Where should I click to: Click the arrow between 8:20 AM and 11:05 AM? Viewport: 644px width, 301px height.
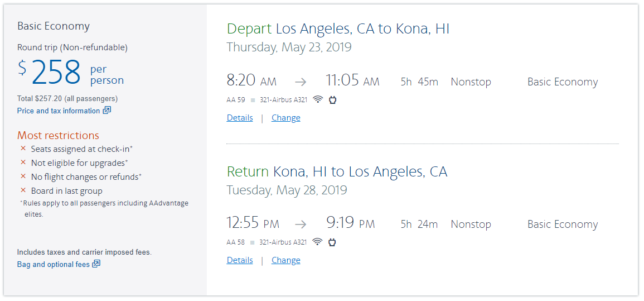(x=301, y=82)
